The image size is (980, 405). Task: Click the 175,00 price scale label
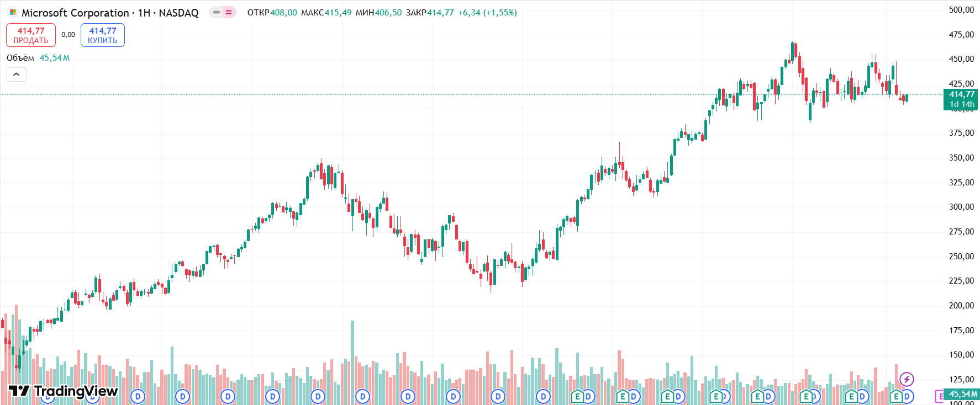[961, 330]
